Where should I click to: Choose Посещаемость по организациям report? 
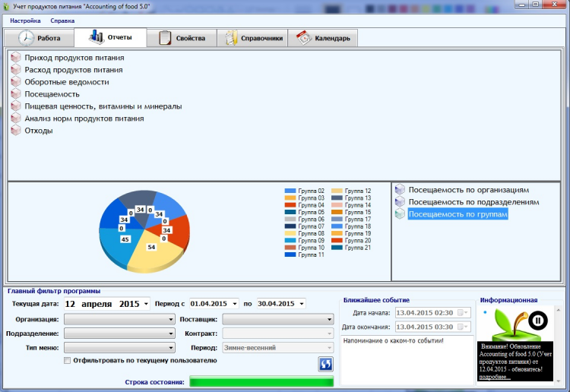[x=469, y=190]
